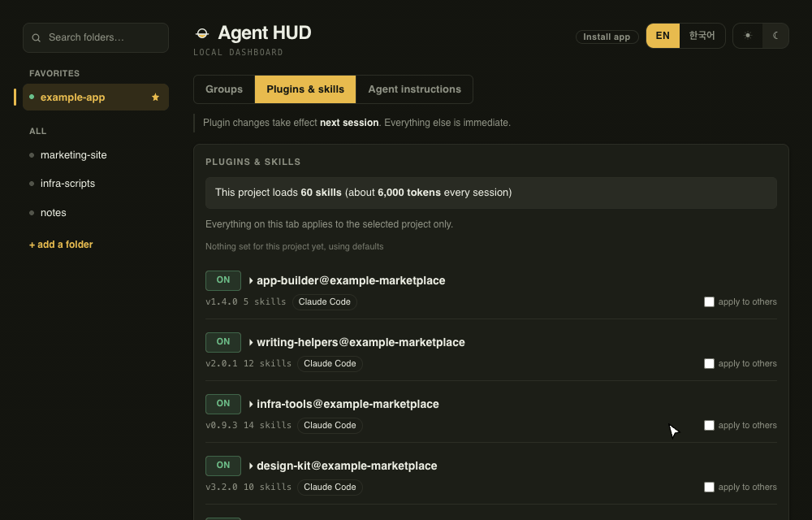Image resolution: width=812 pixels, height=520 pixels.
Task: Toggle the ON switch for writing-helpers plugin
Action: click(223, 342)
